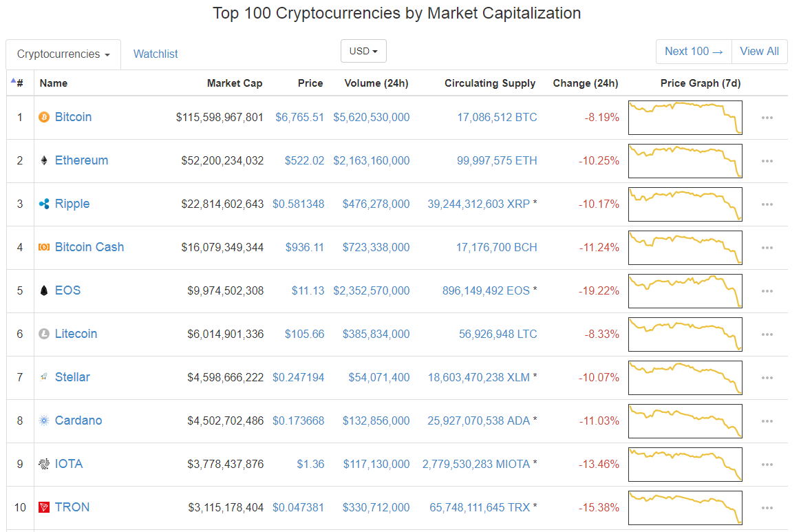Click the orange Bitcoin logo icon
This screenshot has height=532, width=801.
pyautogui.click(x=44, y=117)
